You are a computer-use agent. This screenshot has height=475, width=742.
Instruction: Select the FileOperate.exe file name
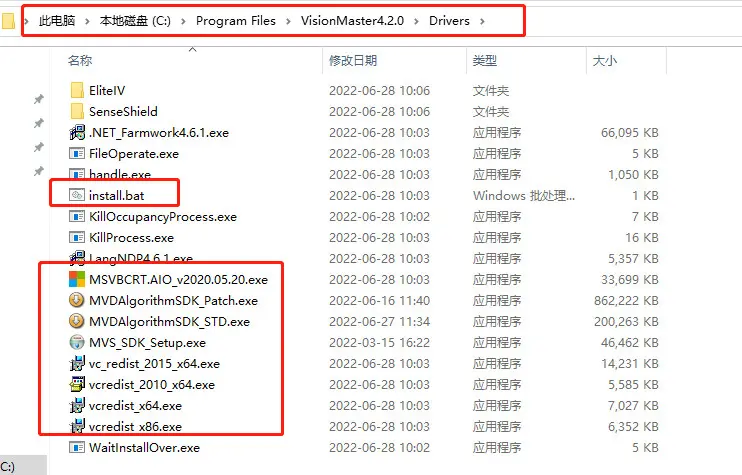click(x=133, y=153)
